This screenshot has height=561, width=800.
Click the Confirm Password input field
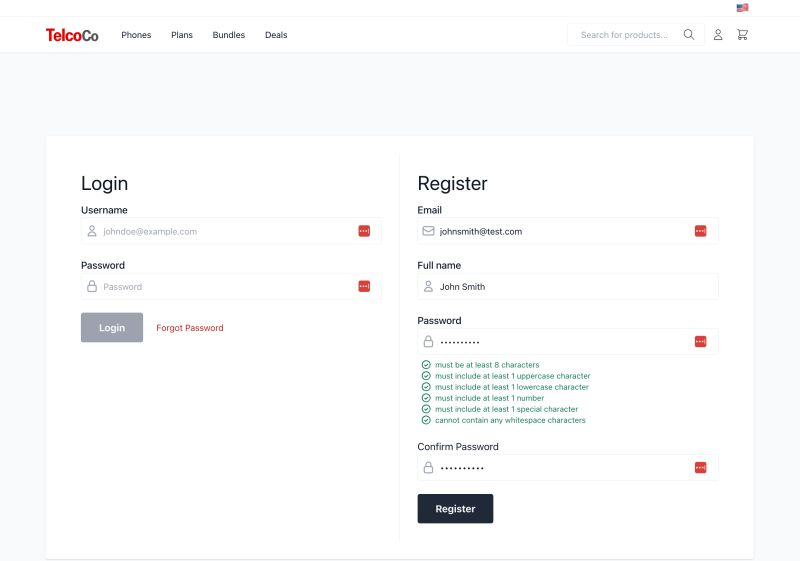click(x=568, y=467)
